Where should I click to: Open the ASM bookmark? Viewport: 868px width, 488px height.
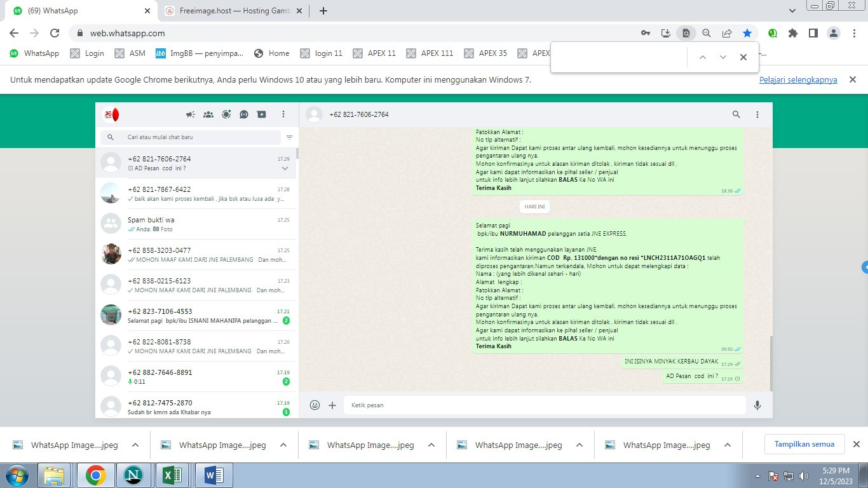click(130, 53)
